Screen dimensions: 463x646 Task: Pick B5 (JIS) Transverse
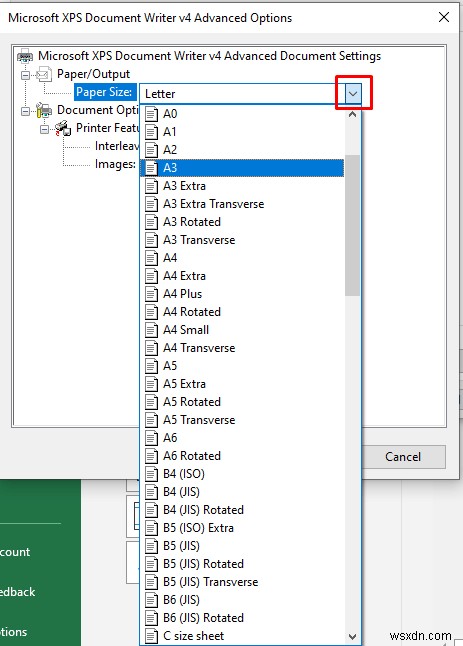(x=242, y=582)
